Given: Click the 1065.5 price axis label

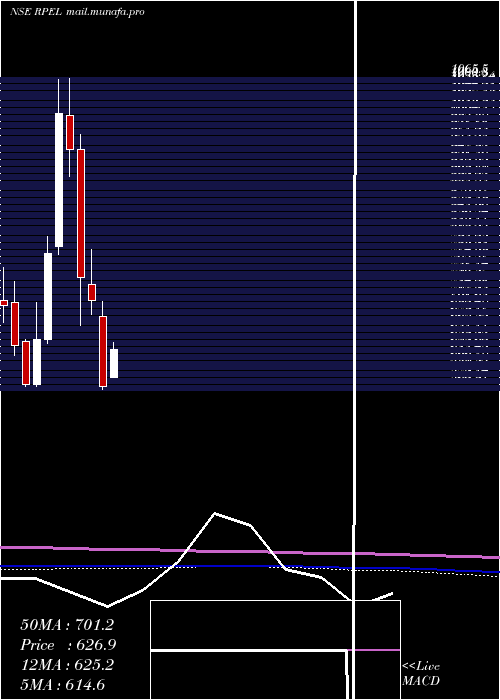Looking at the screenshot, I should click(x=473, y=71).
